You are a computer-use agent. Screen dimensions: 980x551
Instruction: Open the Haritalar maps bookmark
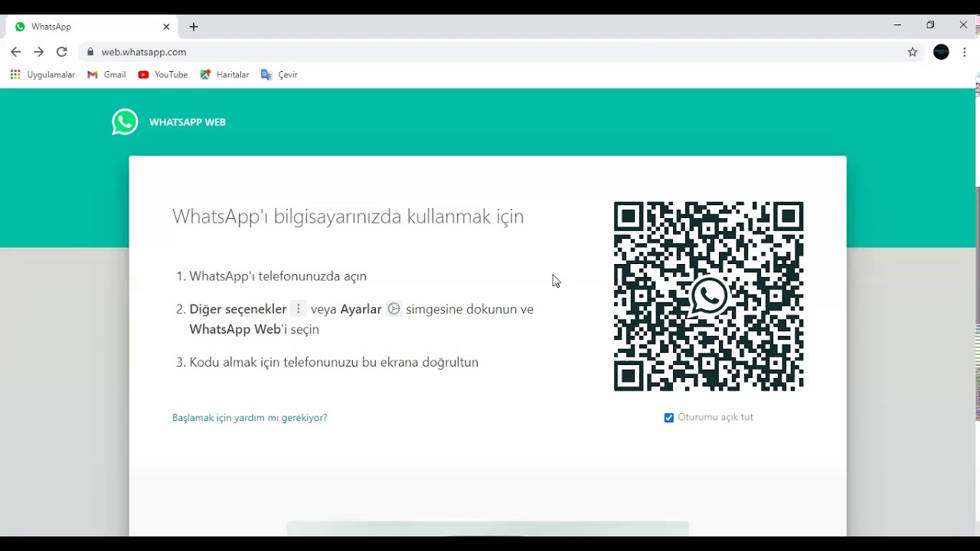(x=224, y=75)
